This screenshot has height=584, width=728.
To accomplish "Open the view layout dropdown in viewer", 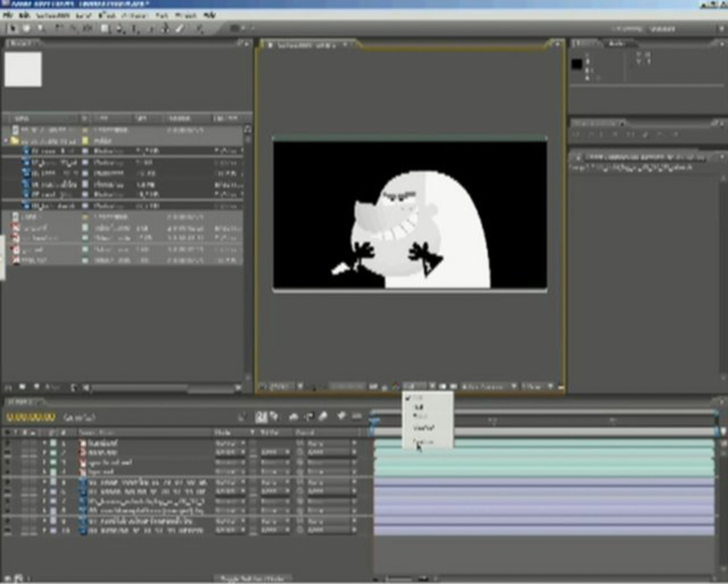I will [538, 387].
